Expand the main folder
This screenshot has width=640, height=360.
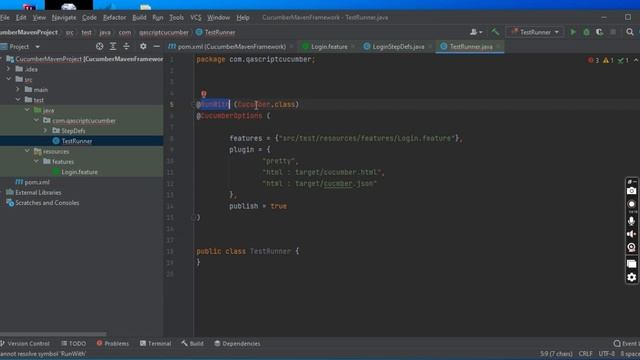click(18, 89)
